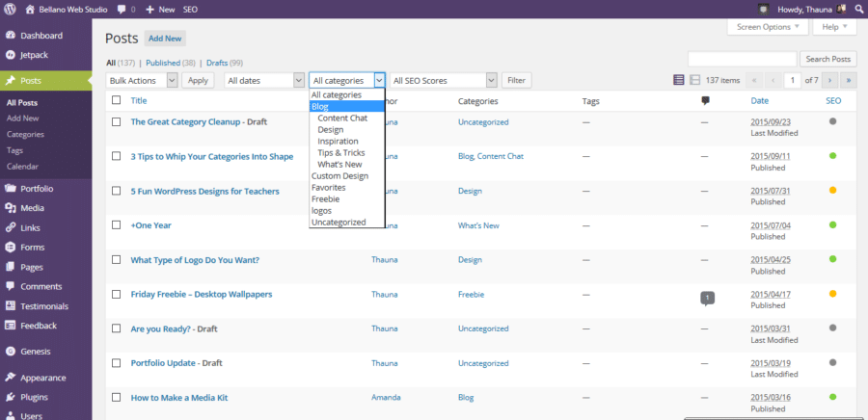This screenshot has width=868, height=420.
Task: Click the comments column header bubble icon
Action: (x=706, y=100)
